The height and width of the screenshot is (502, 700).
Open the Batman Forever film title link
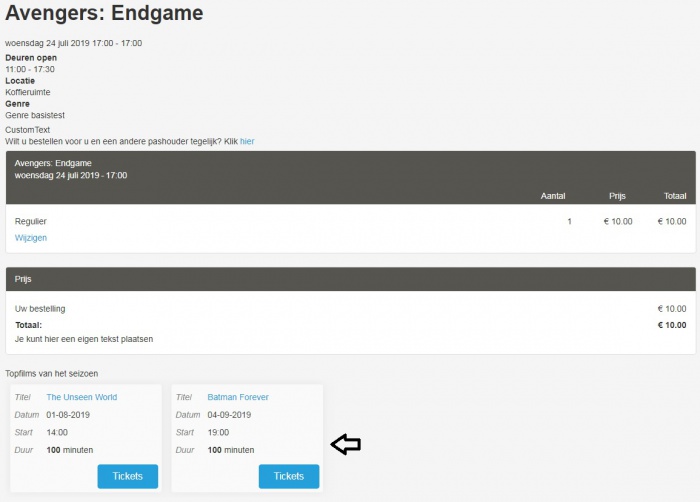tap(238, 397)
